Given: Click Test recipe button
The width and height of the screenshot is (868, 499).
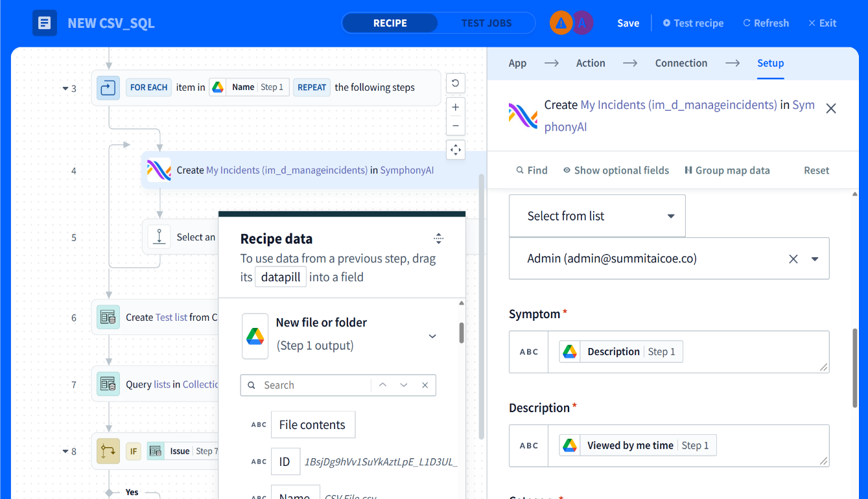Looking at the screenshot, I should tap(693, 23).
